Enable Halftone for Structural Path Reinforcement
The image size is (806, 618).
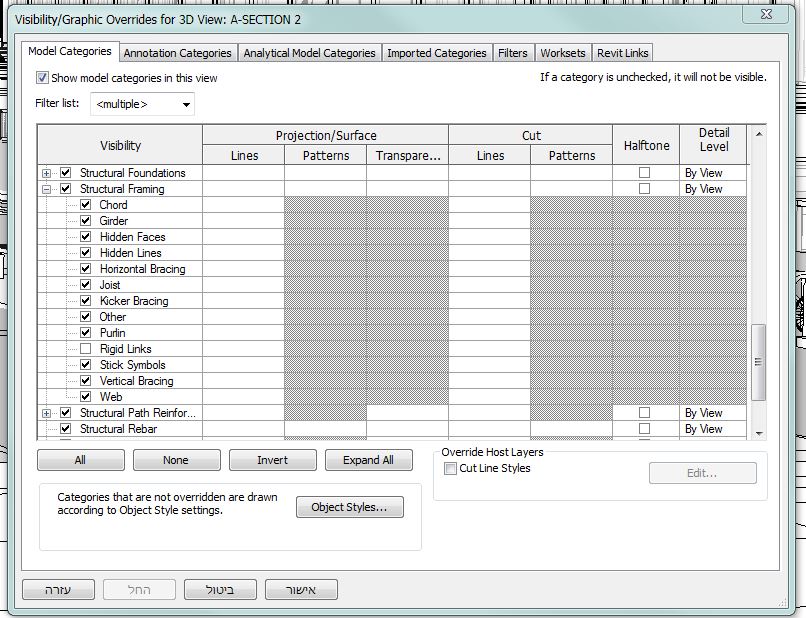644,412
